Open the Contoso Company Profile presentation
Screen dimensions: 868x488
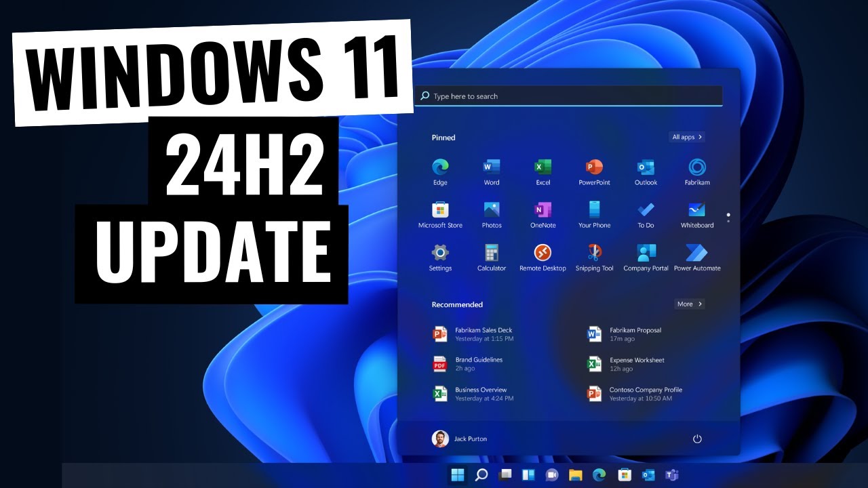coord(635,394)
